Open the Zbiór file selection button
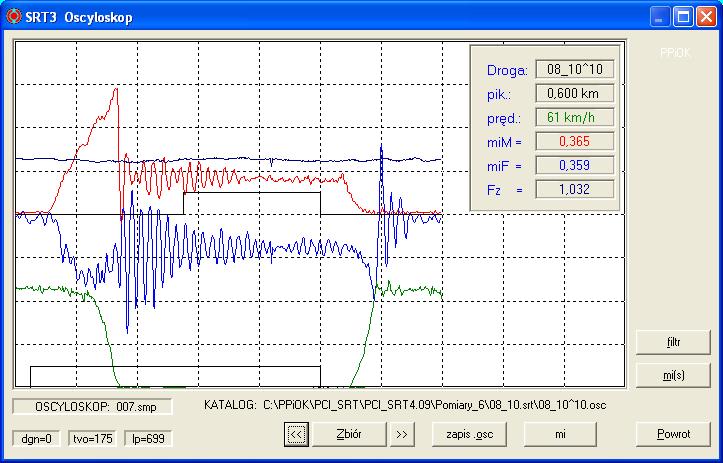The height and width of the screenshot is (463, 723). click(349, 434)
